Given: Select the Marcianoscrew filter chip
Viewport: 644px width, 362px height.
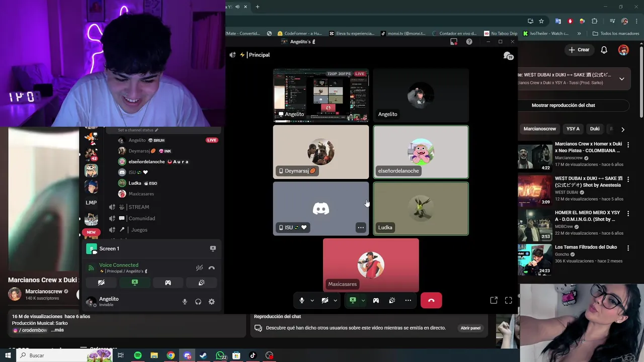Looking at the screenshot, I should click(x=539, y=129).
